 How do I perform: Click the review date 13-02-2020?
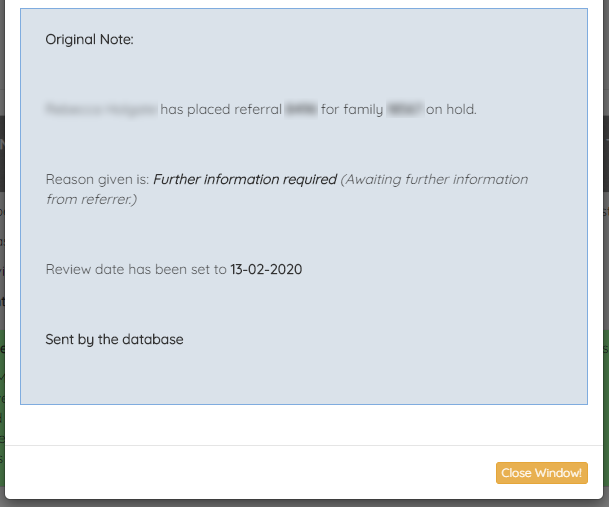(266, 270)
